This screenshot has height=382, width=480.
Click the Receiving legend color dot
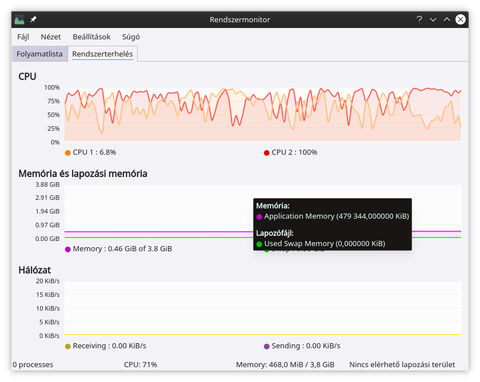coord(68,346)
